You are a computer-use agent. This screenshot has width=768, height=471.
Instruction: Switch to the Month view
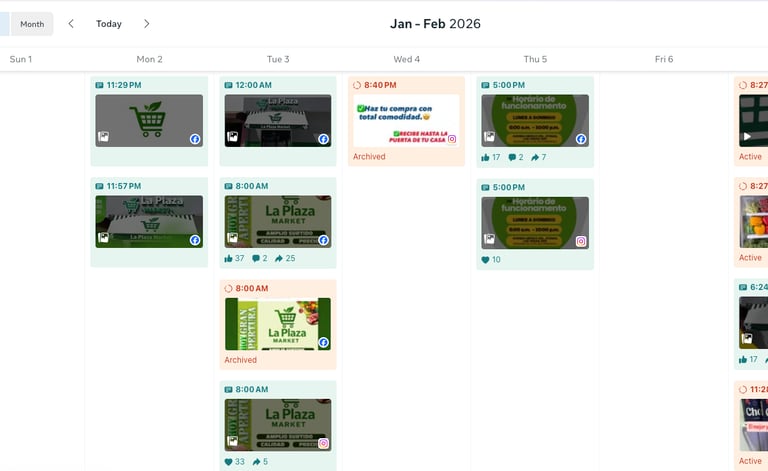tap(32, 24)
